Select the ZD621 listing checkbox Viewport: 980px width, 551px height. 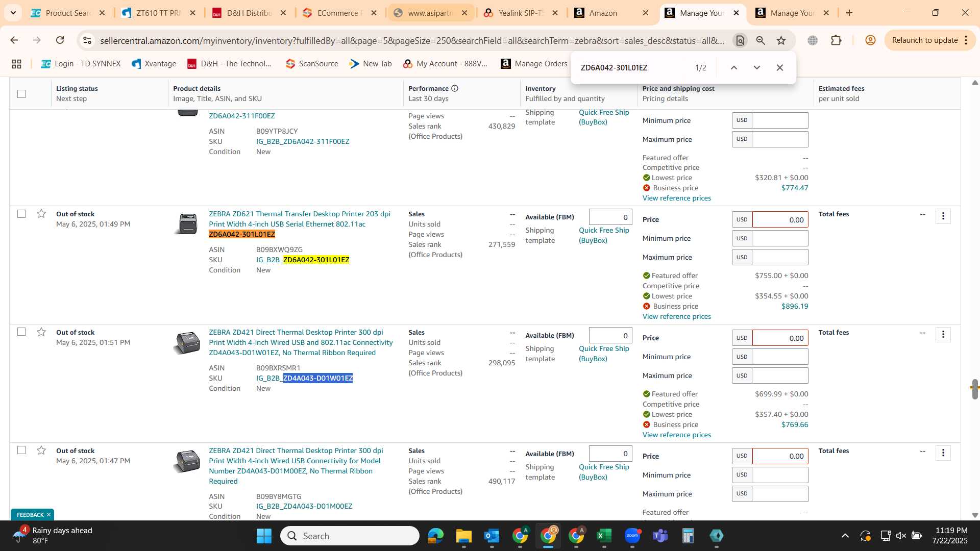click(21, 214)
